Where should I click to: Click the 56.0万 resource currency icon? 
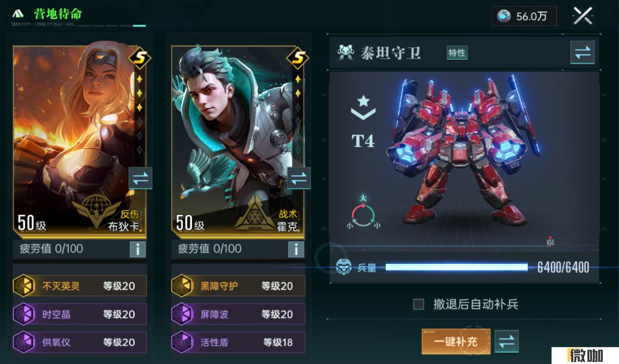504,16
